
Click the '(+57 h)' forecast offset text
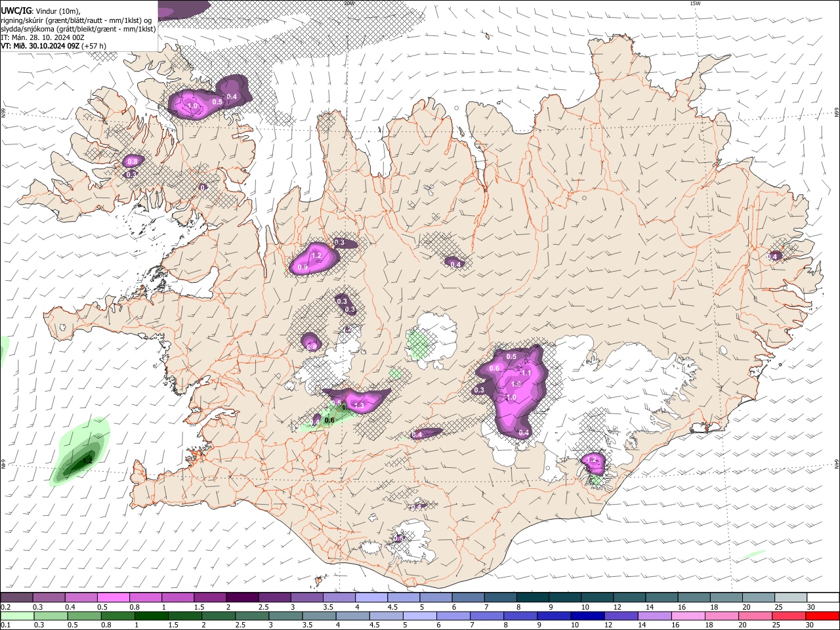pos(94,46)
